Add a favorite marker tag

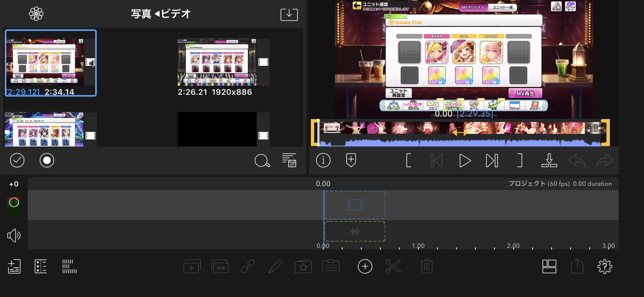click(351, 160)
